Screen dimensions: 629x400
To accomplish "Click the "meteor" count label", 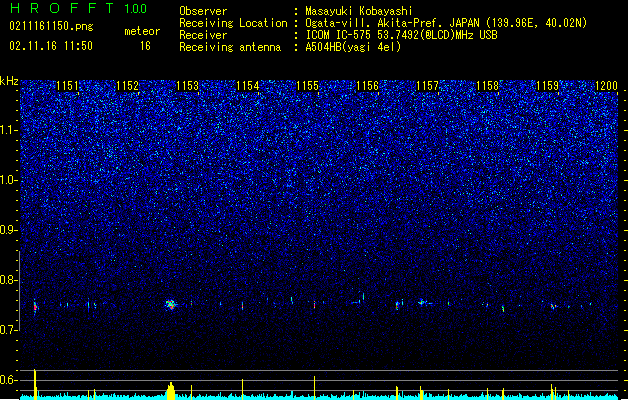I will point(142,31).
